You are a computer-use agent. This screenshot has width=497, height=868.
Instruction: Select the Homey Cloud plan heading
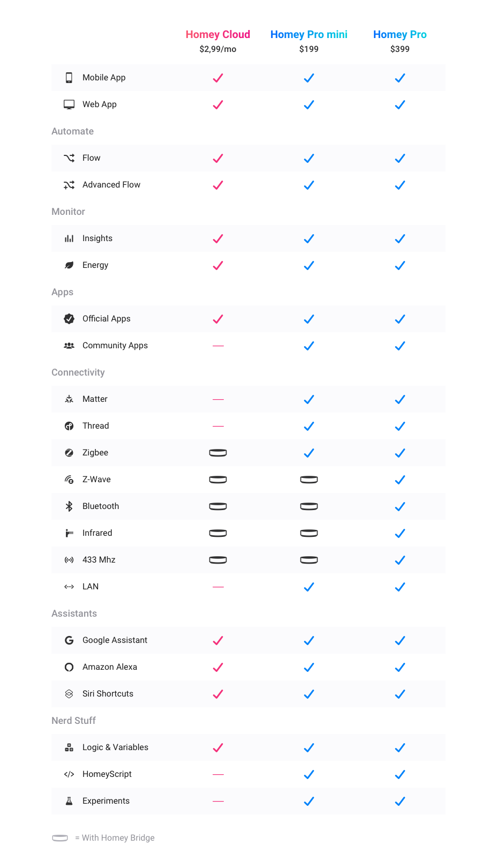[x=218, y=35]
